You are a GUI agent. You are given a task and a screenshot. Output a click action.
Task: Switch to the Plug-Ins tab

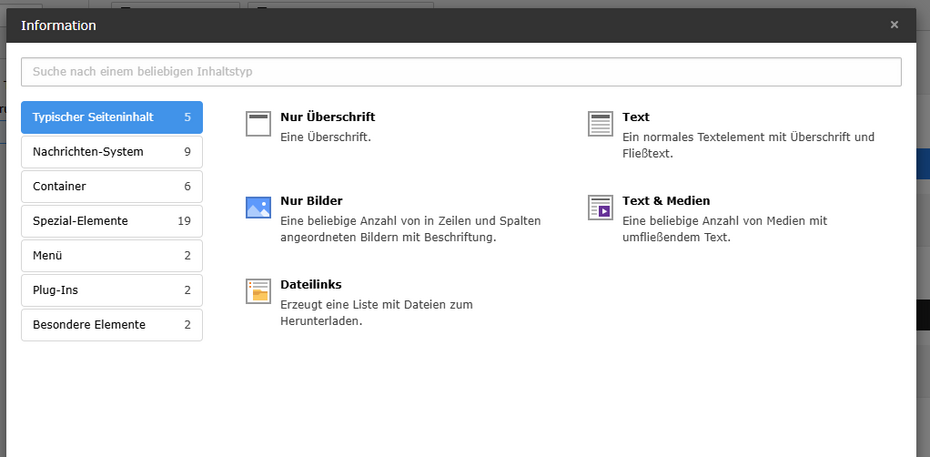click(111, 290)
